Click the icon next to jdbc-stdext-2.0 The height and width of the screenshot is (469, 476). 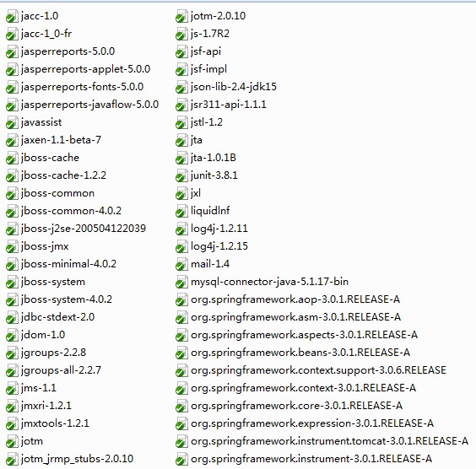[12, 318]
